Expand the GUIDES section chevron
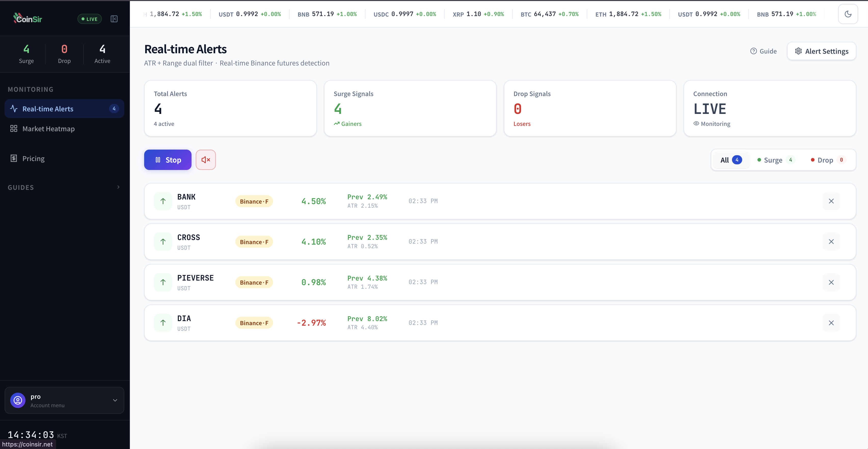 [118, 187]
